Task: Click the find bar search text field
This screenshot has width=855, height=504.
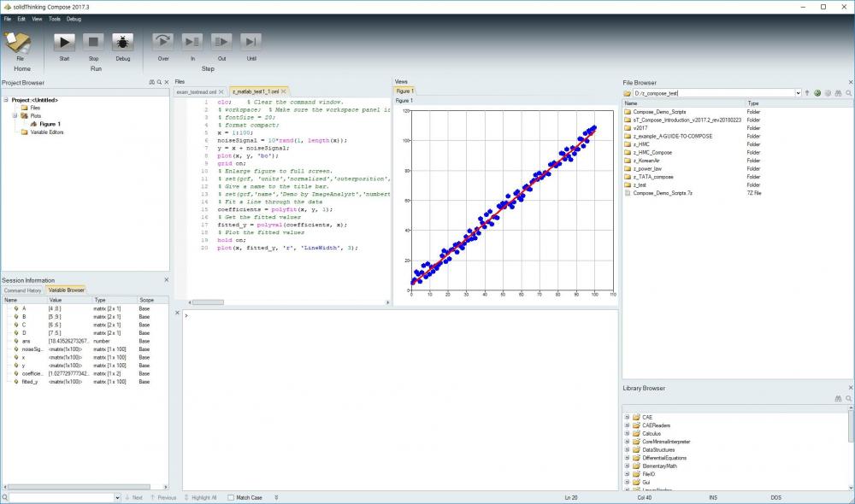Action: [62, 497]
